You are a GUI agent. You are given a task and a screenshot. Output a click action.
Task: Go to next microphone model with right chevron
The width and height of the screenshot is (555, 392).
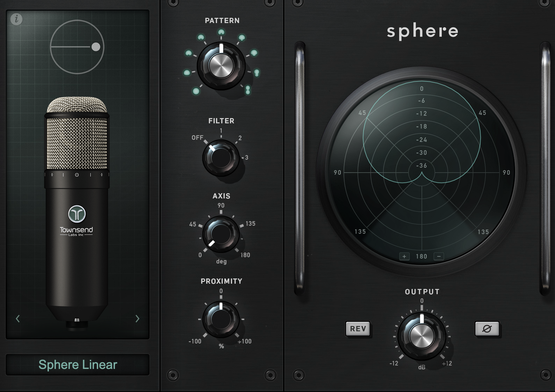[x=137, y=318]
